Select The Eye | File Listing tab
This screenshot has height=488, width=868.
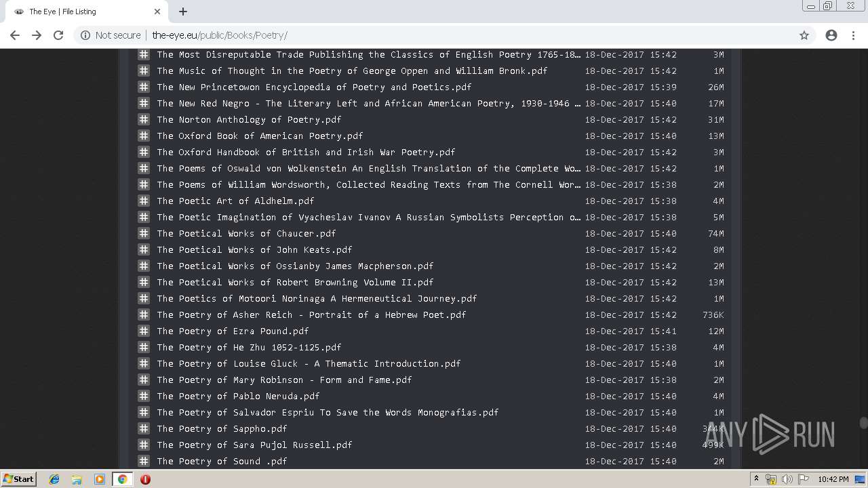tap(87, 12)
